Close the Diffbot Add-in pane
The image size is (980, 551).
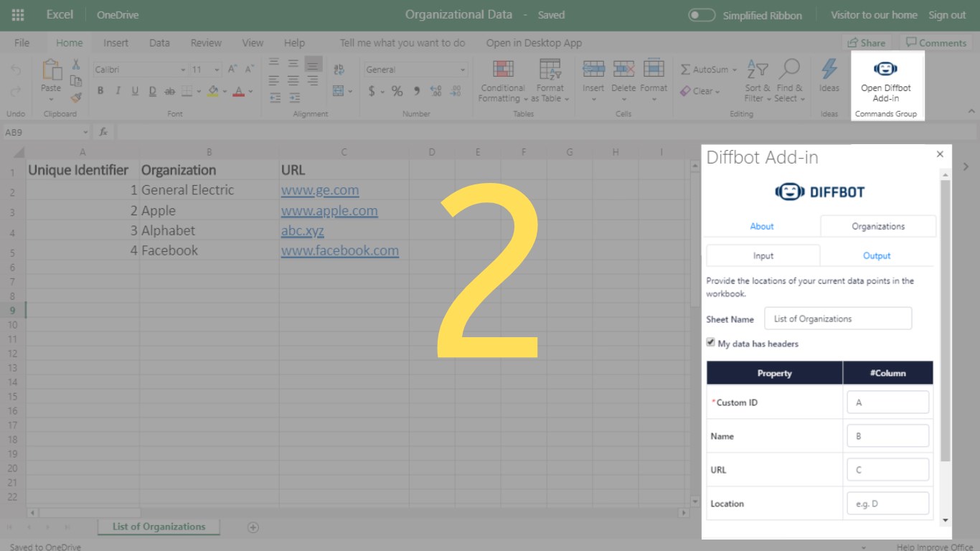pyautogui.click(x=940, y=154)
